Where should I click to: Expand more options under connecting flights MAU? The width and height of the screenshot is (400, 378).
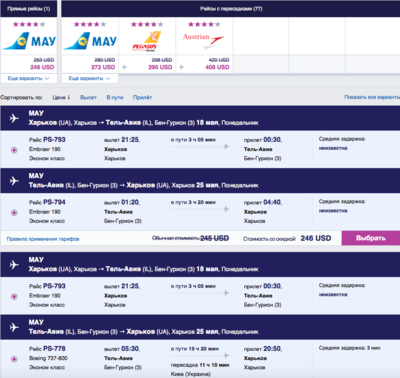click(x=90, y=79)
